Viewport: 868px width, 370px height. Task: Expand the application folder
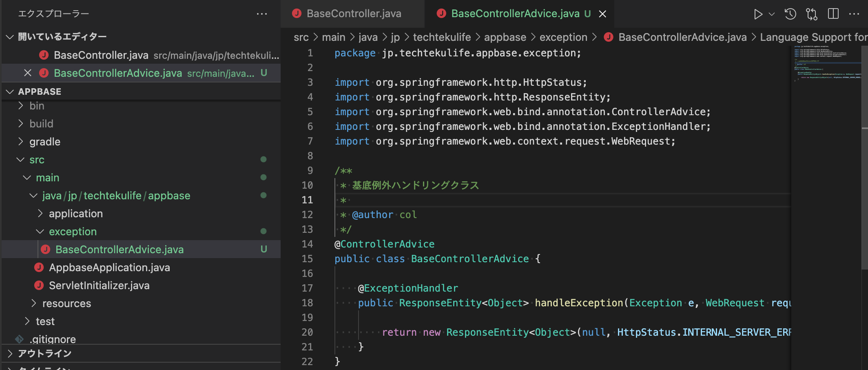(141, 214)
